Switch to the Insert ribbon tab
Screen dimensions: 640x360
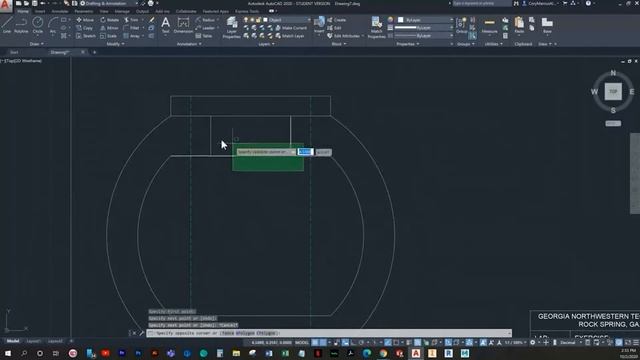pyautogui.click(x=40, y=11)
